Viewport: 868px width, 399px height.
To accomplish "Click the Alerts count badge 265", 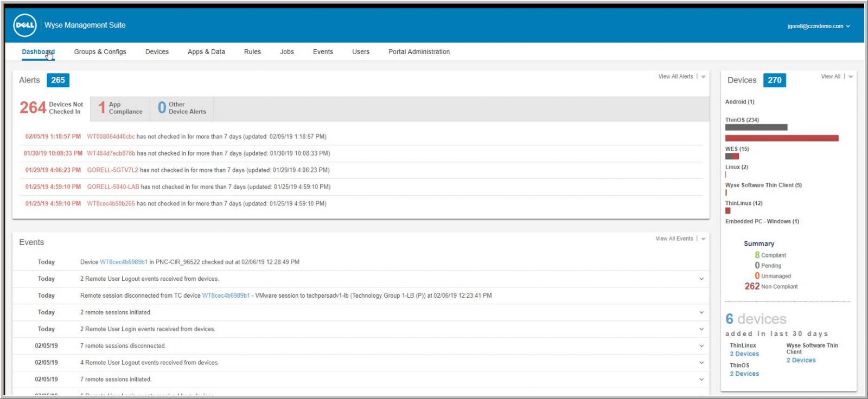I will (x=58, y=80).
